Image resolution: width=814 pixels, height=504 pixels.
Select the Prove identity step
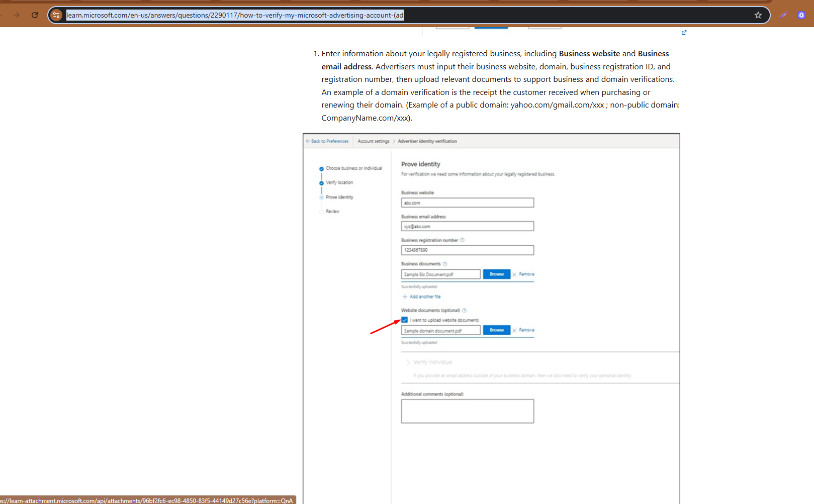pyautogui.click(x=339, y=197)
